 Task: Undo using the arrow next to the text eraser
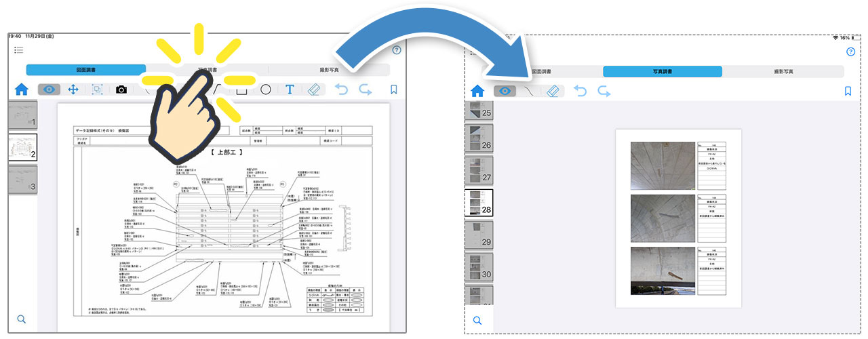click(x=342, y=89)
